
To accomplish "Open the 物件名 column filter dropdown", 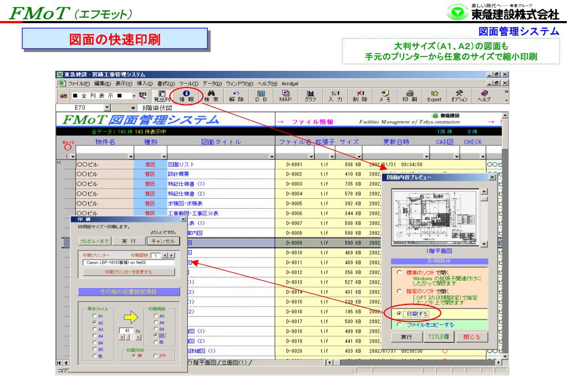I will tap(131, 157).
